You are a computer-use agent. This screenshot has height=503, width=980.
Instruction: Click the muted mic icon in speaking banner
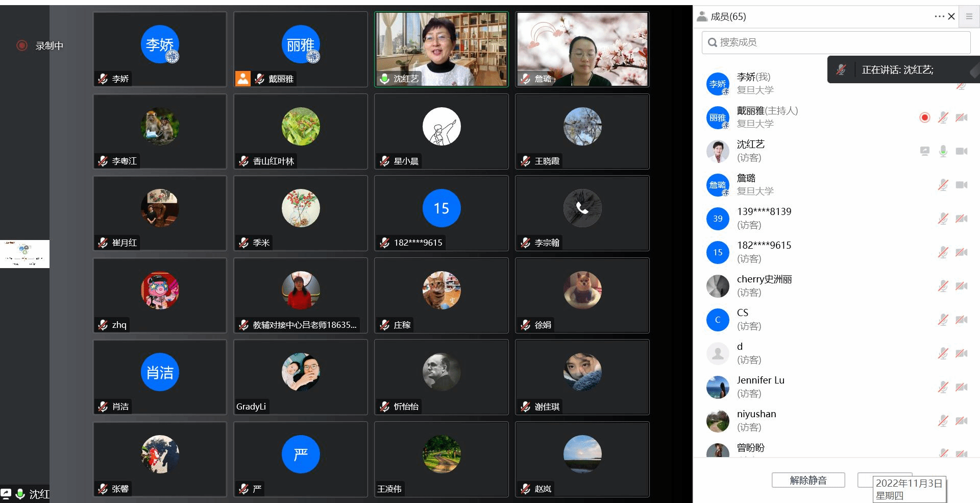pyautogui.click(x=841, y=70)
